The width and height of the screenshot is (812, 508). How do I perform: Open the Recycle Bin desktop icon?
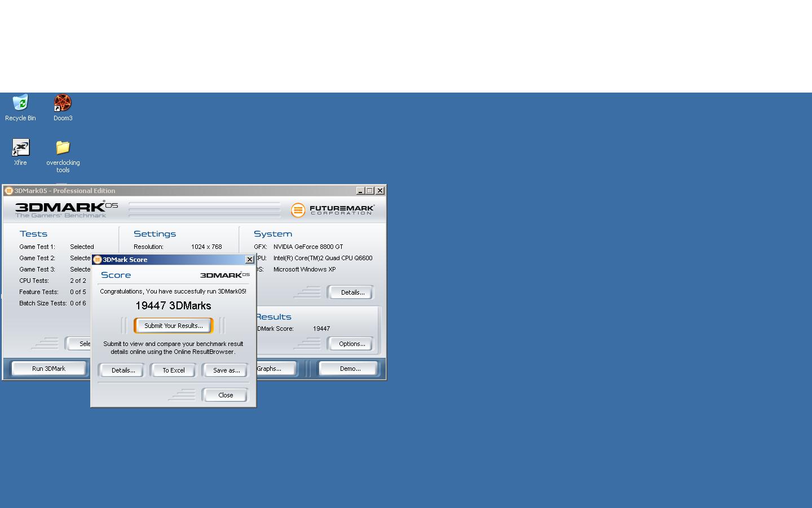click(x=20, y=108)
